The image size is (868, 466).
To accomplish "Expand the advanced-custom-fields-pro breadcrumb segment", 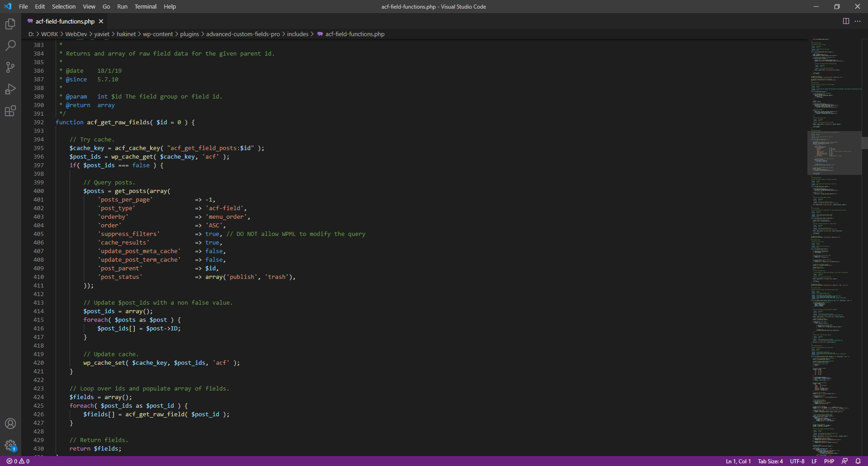I will point(243,34).
